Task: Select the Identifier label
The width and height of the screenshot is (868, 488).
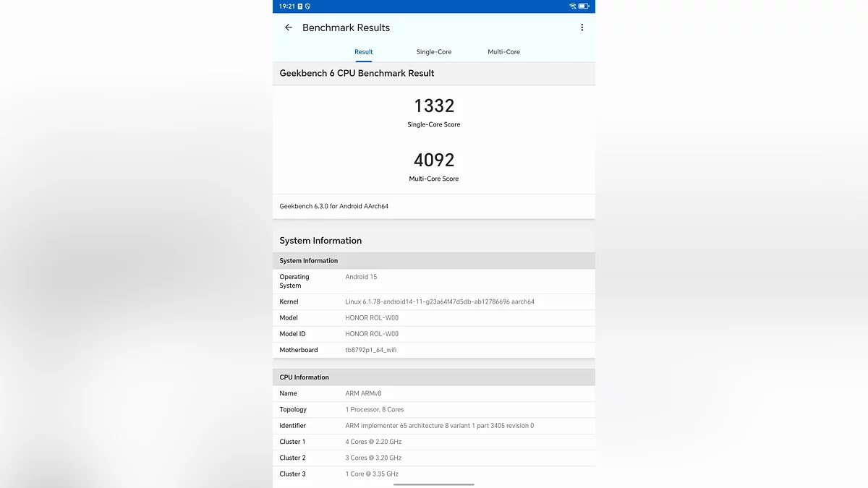Action: pos(293,426)
